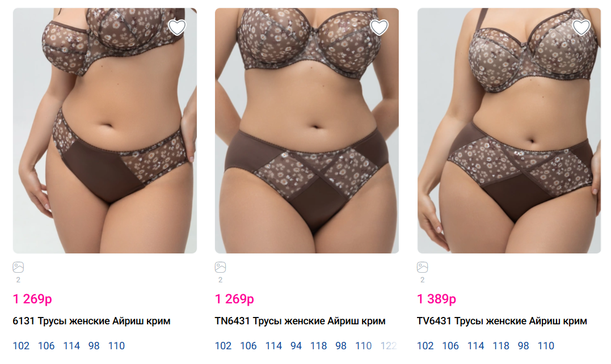Screen dimensions: 611x364
Task: Open the TN6431 Трусы женские Айриш крим link
Action: pyautogui.click(x=300, y=321)
